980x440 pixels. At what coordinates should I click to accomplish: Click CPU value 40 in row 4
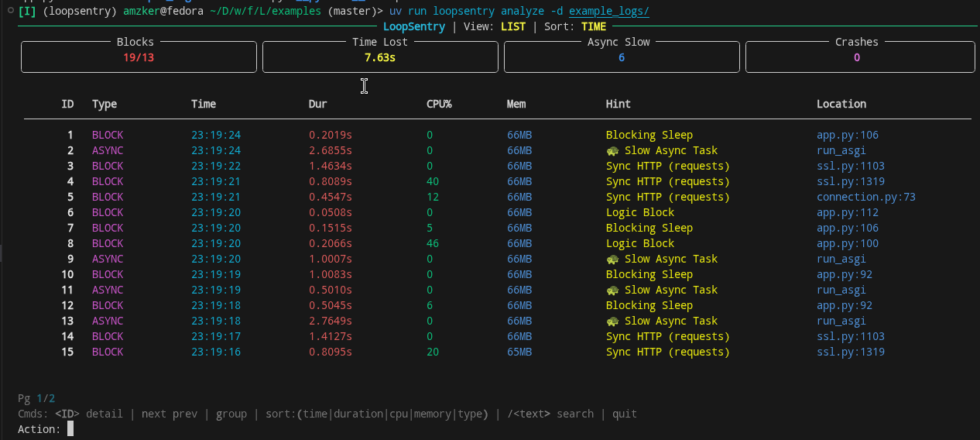tap(433, 181)
